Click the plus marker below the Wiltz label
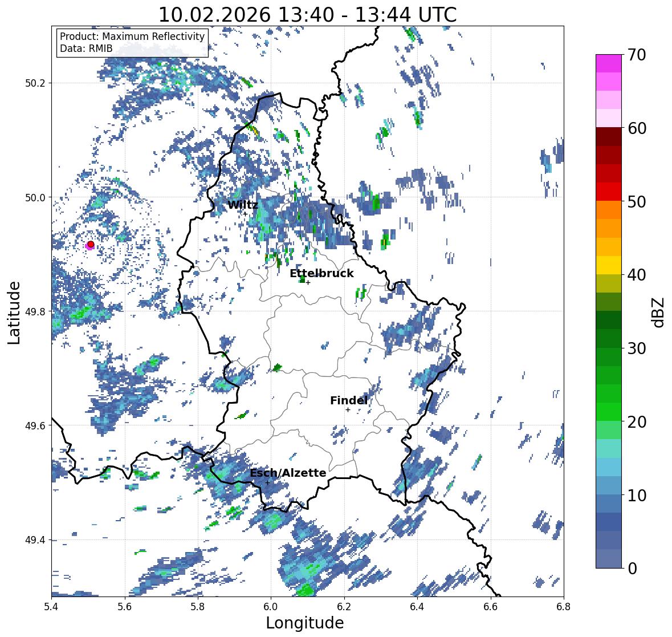 245,214
